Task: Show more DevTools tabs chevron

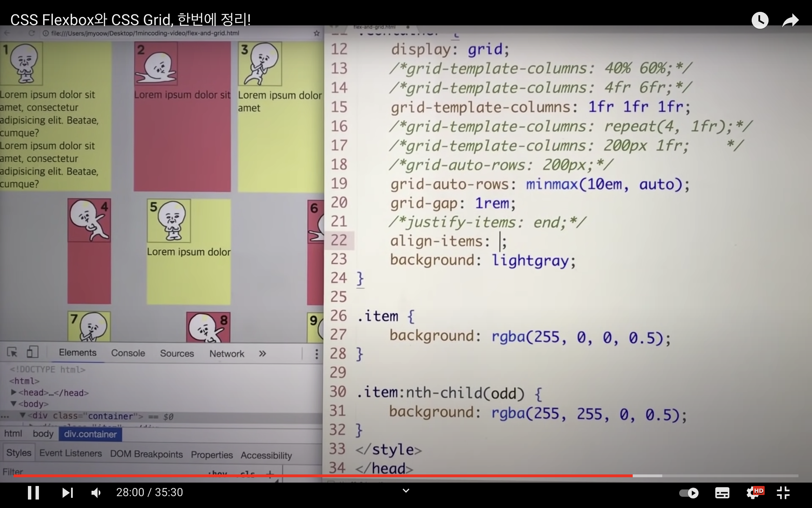Action: pos(262,354)
